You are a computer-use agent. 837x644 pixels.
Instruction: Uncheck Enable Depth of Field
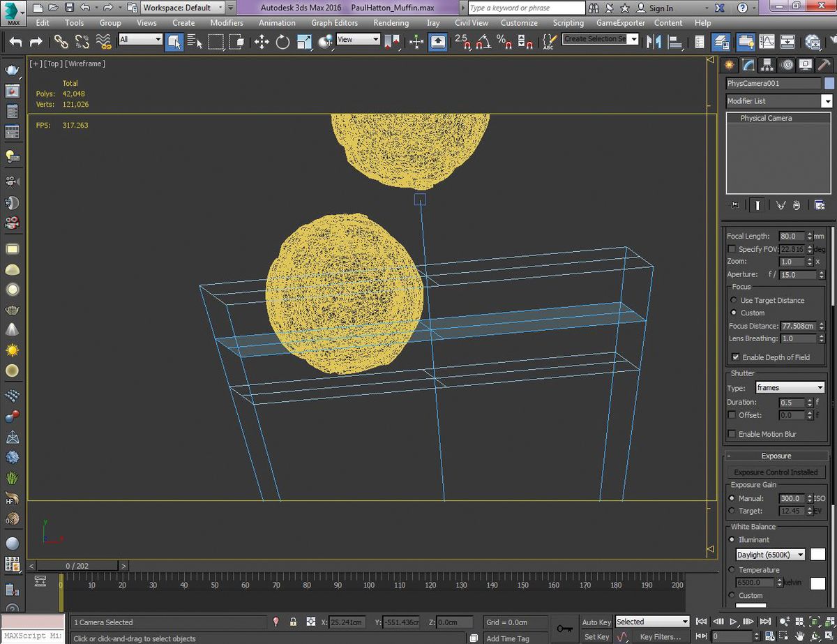(735, 357)
